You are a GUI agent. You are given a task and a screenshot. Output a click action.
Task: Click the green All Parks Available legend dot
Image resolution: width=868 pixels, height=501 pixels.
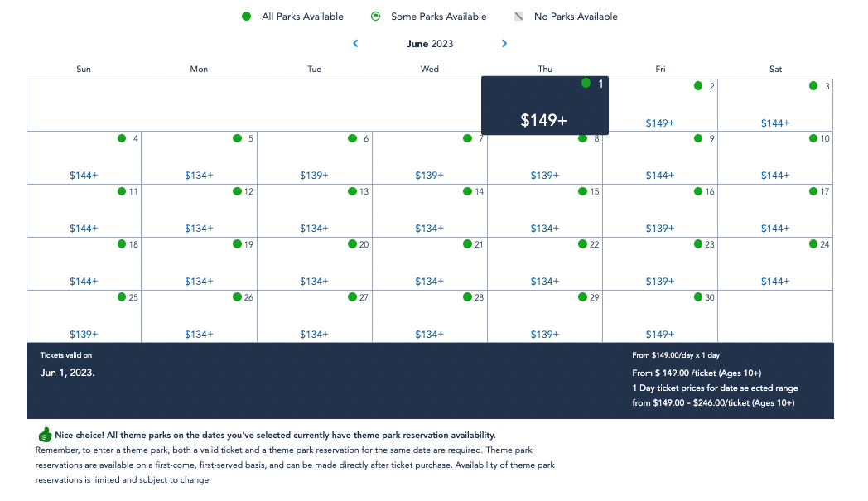point(246,17)
